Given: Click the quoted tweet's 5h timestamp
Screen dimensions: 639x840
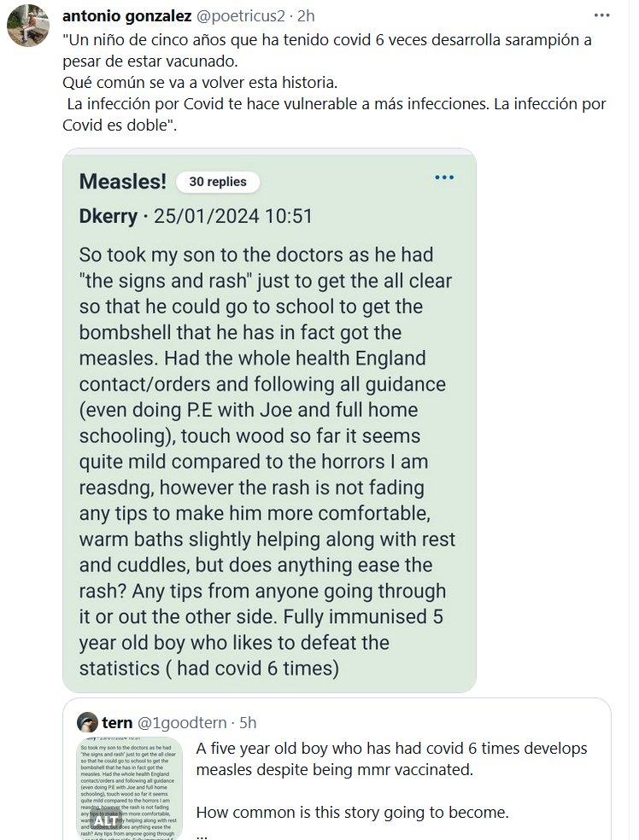Looking at the screenshot, I should click(248, 723).
